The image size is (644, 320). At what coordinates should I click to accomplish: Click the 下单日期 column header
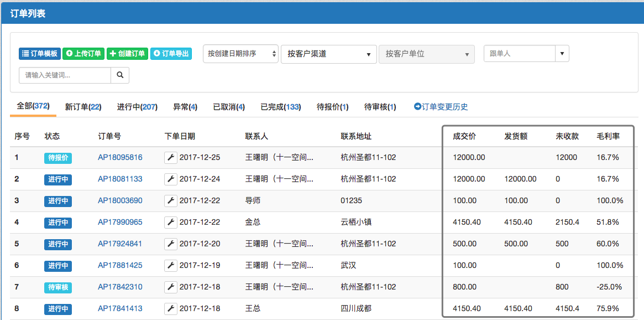pos(180,137)
